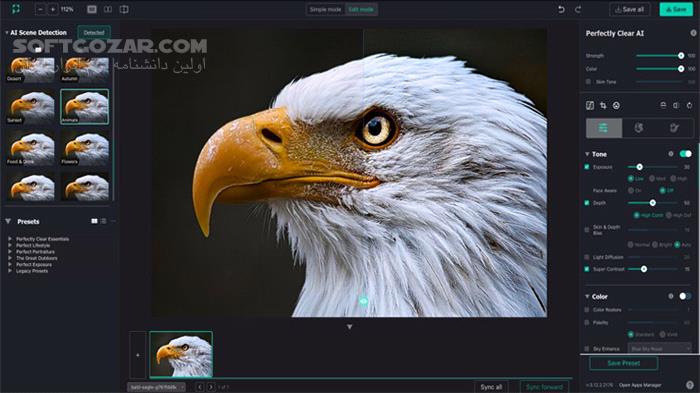The height and width of the screenshot is (393, 700).
Task: Expand the Legacy Presets group
Action: coord(10,271)
